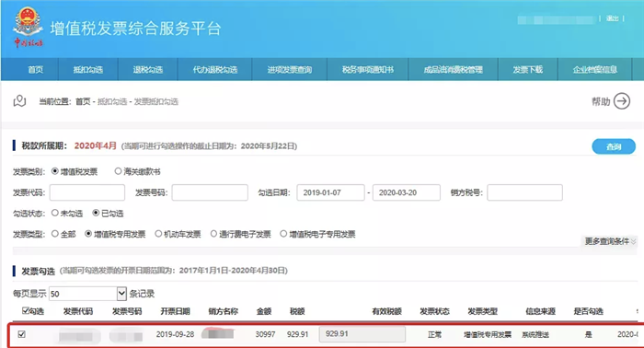The height and width of the screenshot is (348, 644).
Task: Expand 更多查询条件 options
Action: coord(610,241)
